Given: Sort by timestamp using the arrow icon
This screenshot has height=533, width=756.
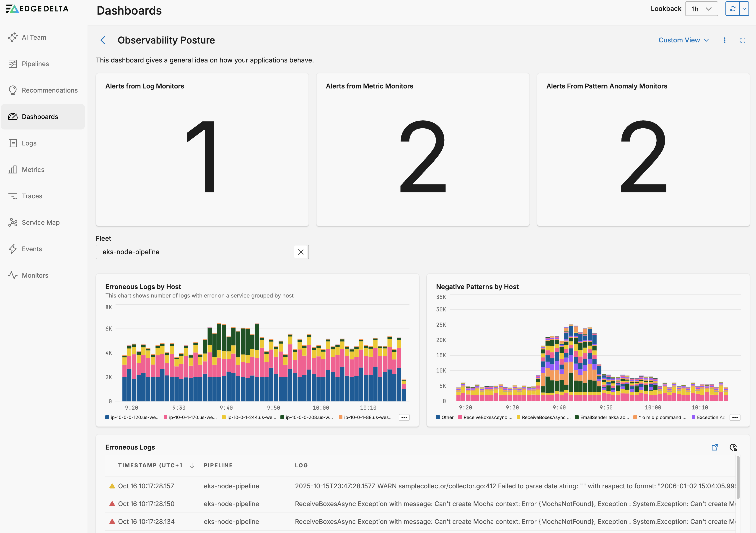Looking at the screenshot, I should (x=192, y=466).
